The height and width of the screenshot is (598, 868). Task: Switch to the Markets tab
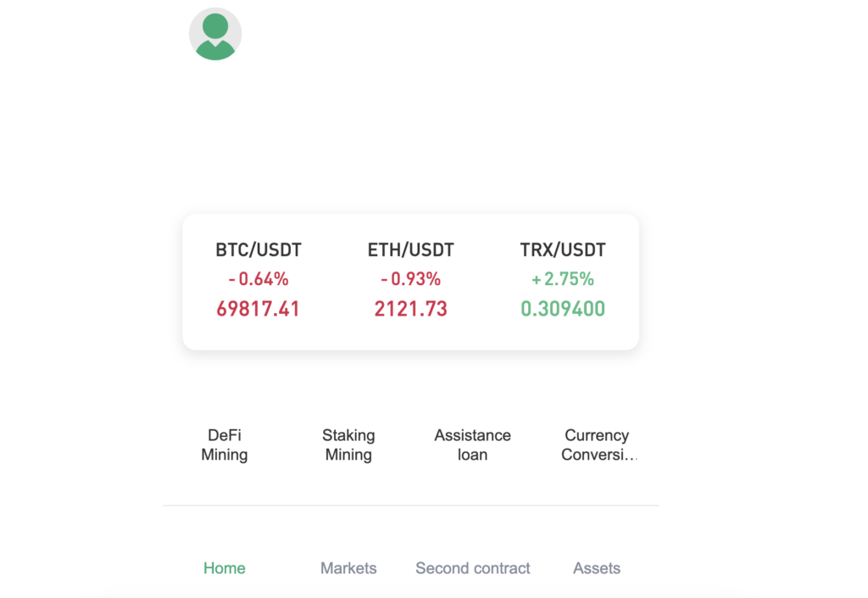(x=348, y=568)
